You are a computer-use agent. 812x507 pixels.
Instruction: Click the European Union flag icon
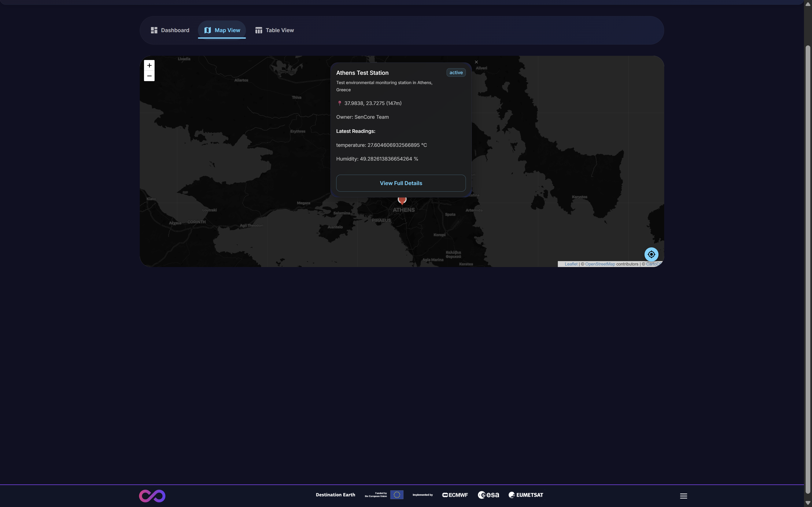click(x=397, y=495)
